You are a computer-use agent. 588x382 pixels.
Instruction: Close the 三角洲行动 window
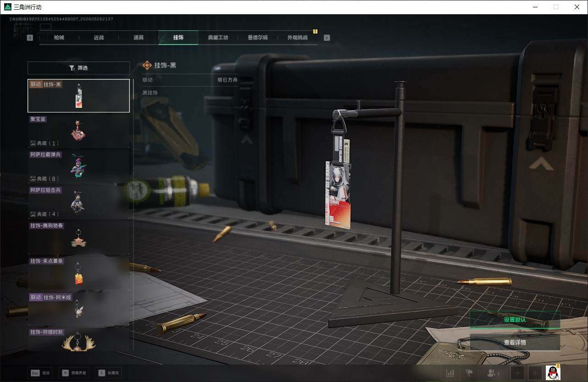[577, 7]
